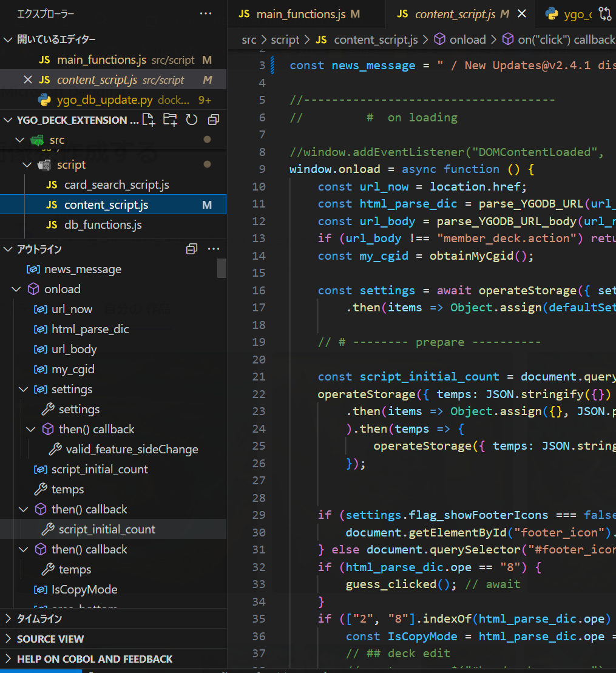Refresh the explorer file tree

pyautogui.click(x=192, y=120)
